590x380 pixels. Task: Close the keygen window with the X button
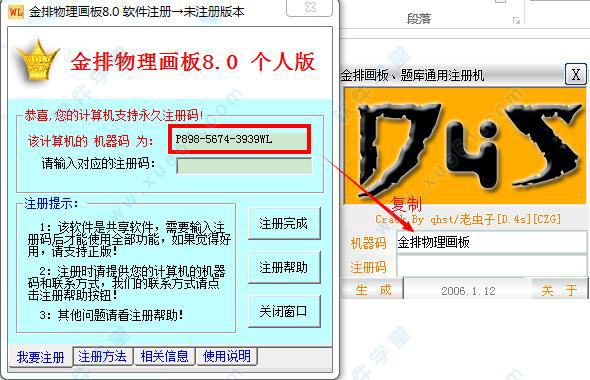click(x=576, y=74)
